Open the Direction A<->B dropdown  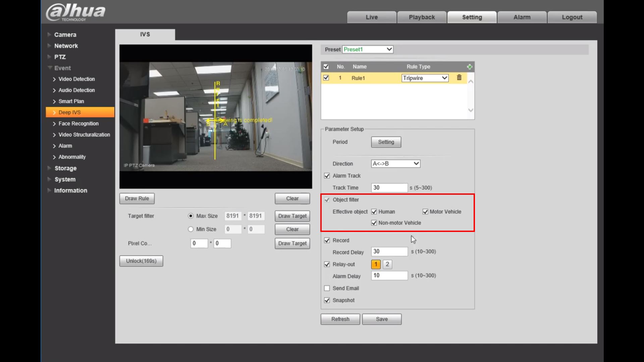(395, 164)
